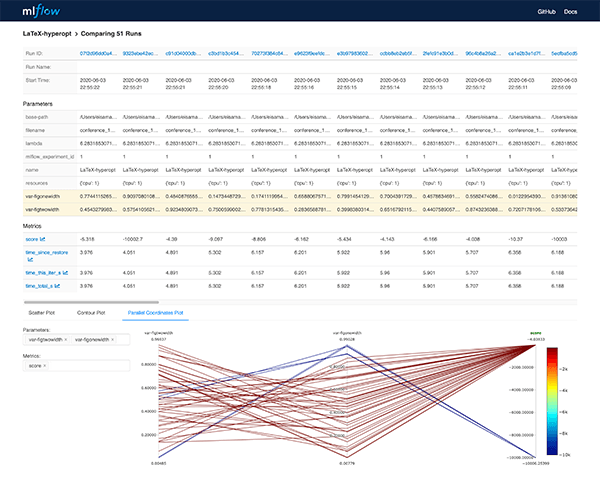Click time_total_s value 4.891
Viewport: 600px width, 487px height.
point(172,286)
